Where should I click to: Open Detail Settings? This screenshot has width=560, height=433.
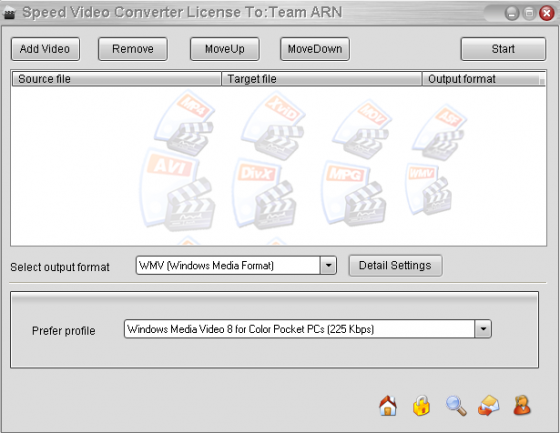(395, 265)
